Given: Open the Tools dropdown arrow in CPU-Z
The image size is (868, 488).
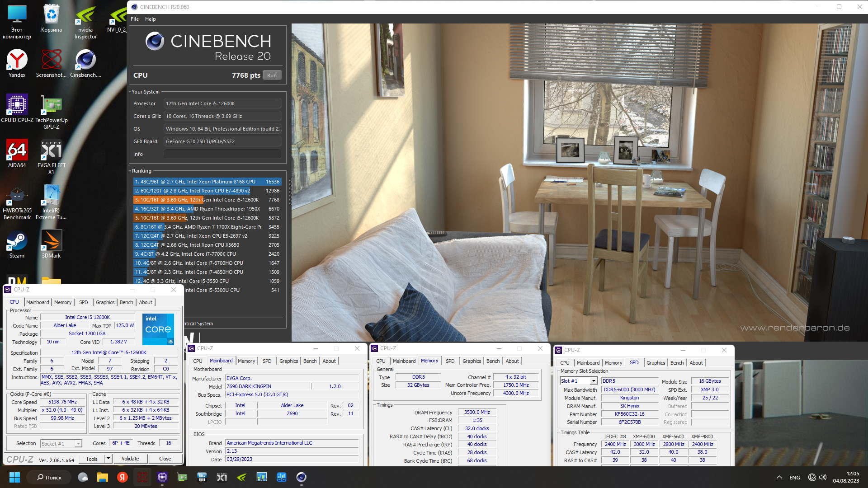Looking at the screenshot, I should point(108,459).
